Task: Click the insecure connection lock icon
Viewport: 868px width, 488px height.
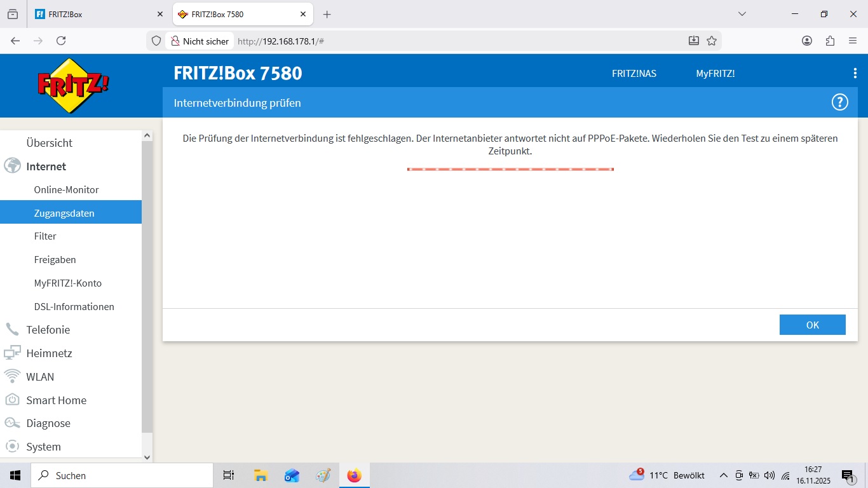Action: pos(175,41)
